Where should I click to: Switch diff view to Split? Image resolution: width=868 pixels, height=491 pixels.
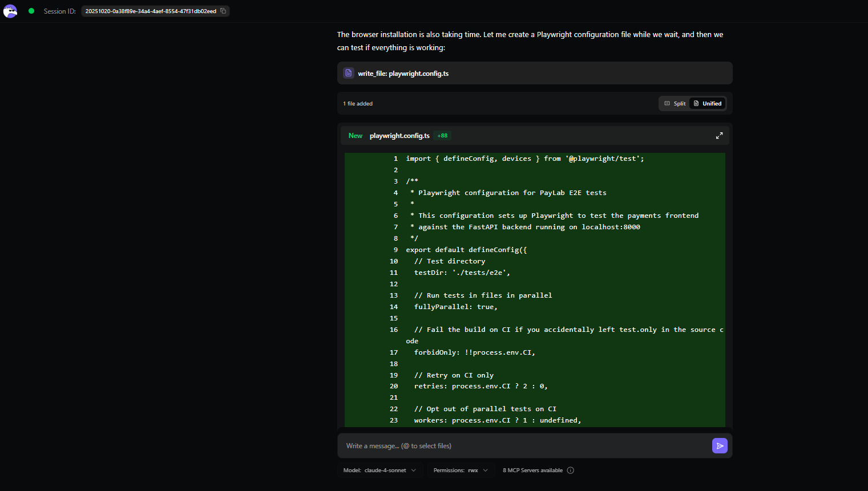tap(675, 104)
